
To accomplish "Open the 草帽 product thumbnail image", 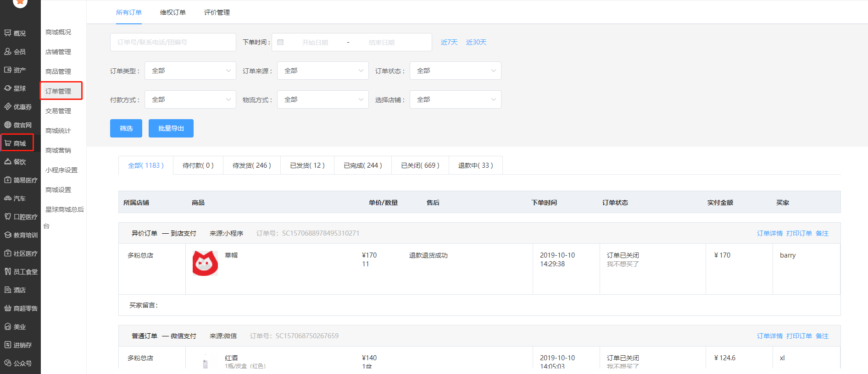I will [205, 263].
